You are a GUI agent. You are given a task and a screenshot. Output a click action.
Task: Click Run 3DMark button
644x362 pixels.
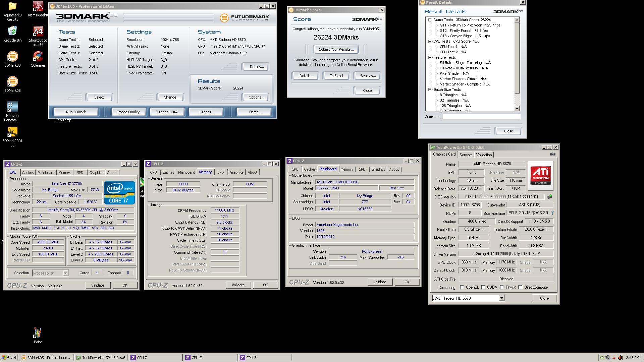pos(76,112)
